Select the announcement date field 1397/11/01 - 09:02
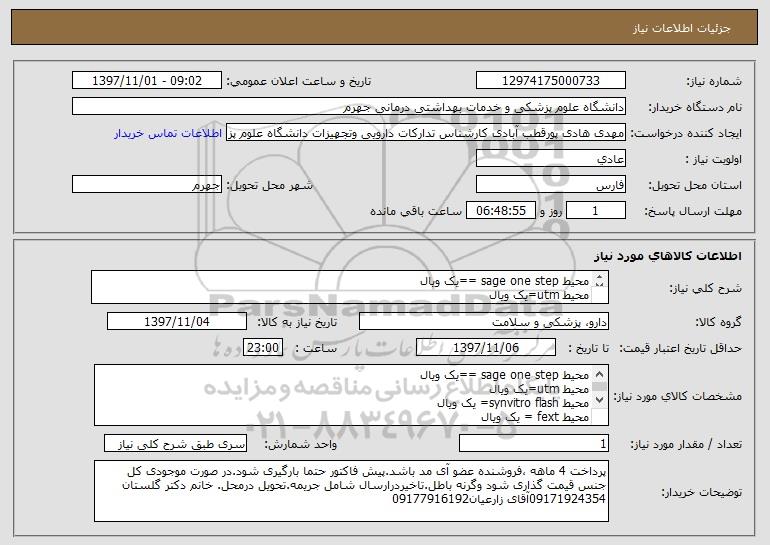The image size is (770, 545). point(147,81)
